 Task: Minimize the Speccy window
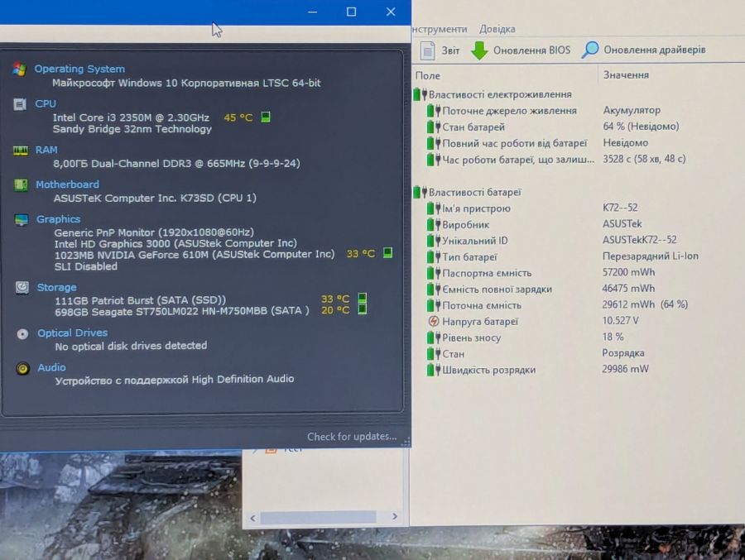(x=312, y=12)
